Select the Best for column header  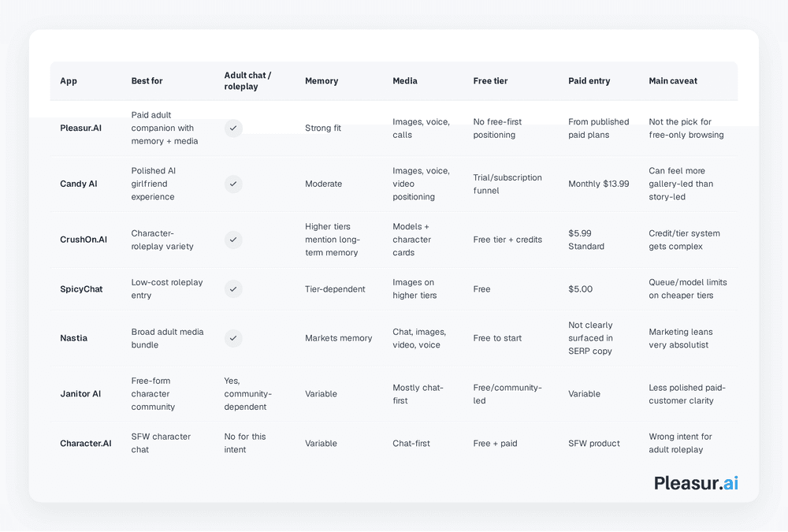click(x=147, y=81)
